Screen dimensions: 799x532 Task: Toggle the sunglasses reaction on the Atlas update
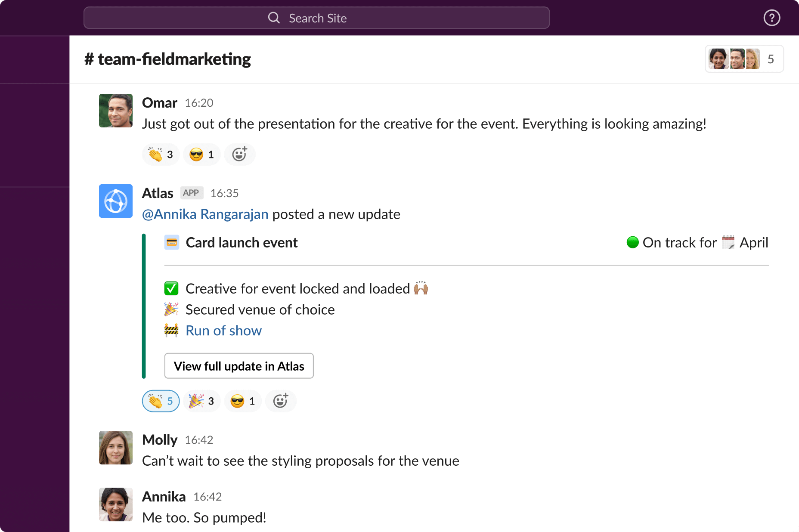click(242, 401)
